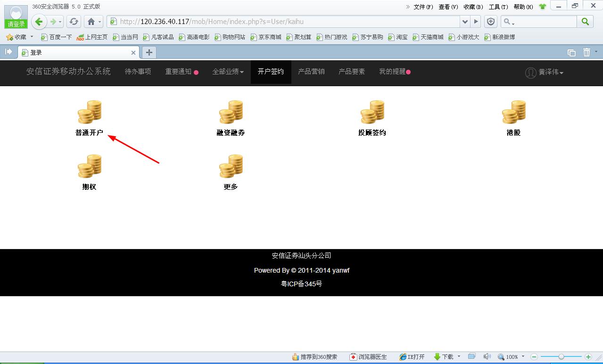
Task: Click the green search magnifier button
Action: 585,21
